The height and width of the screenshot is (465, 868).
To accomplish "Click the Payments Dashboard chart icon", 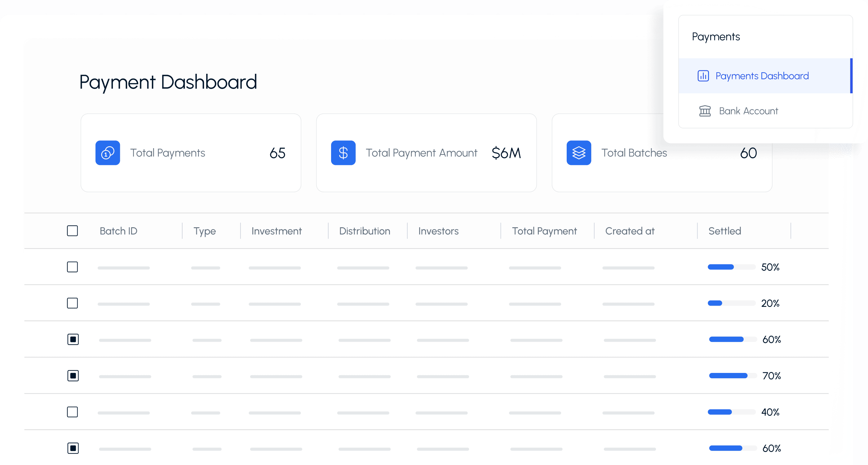I will pyautogui.click(x=703, y=76).
